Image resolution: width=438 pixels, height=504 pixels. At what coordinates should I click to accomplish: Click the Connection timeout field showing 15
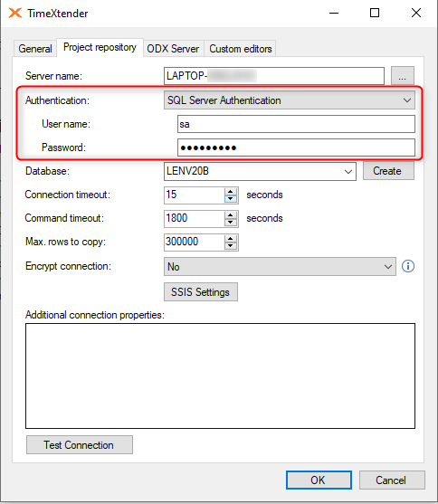pyautogui.click(x=195, y=195)
